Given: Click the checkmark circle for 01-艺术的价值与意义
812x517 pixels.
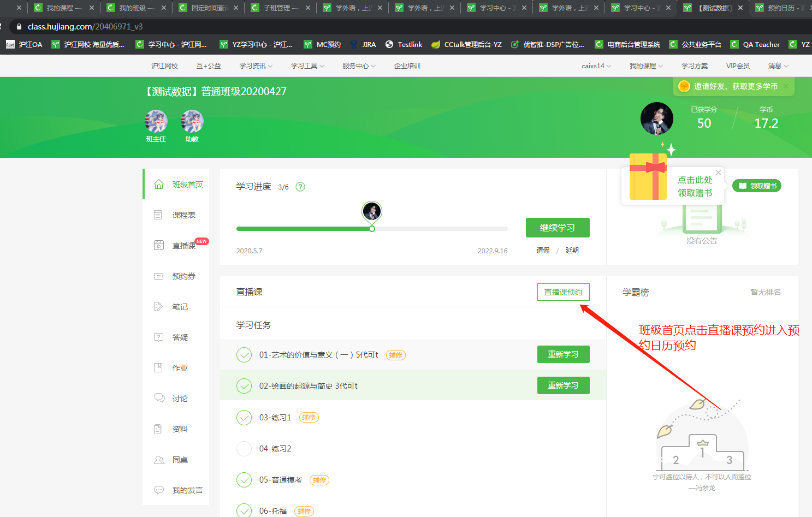Looking at the screenshot, I should click(x=244, y=355).
